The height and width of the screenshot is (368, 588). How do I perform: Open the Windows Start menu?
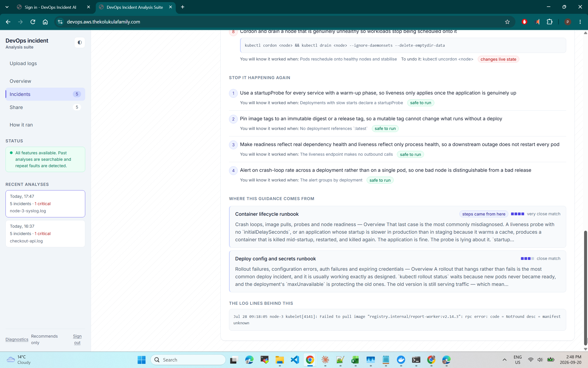coord(141,360)
